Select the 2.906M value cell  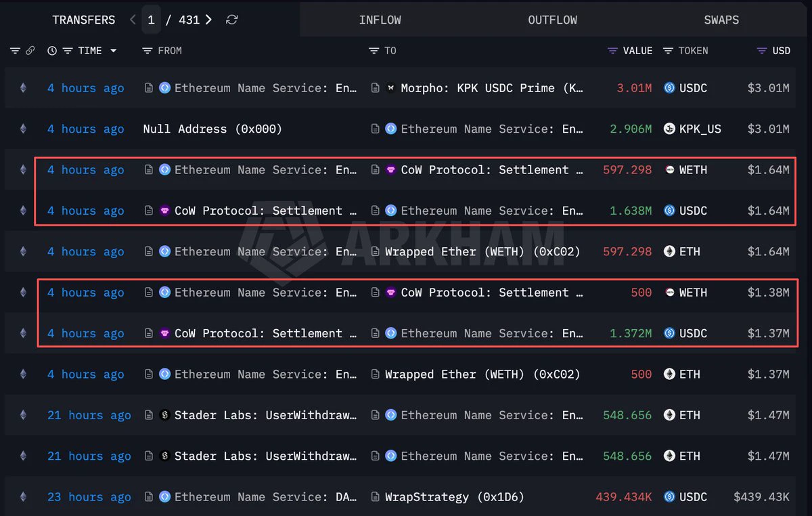[x=631, y=129]
